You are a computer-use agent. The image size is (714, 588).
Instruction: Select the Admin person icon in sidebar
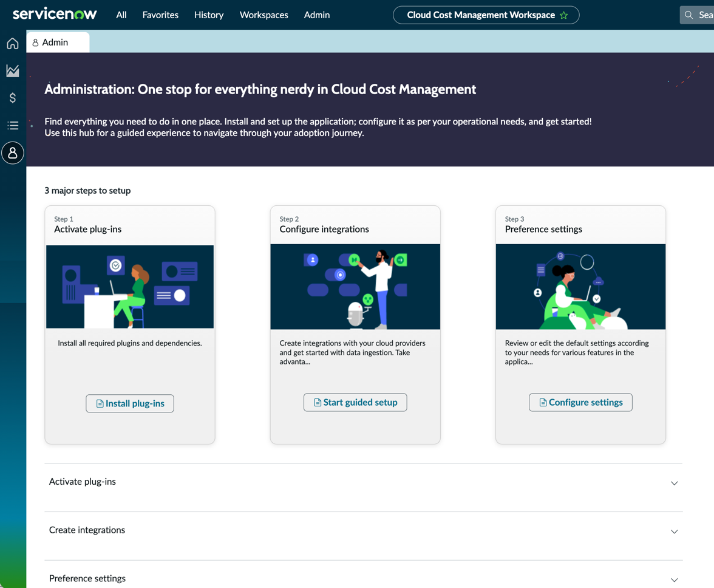(x=13, y=153)
